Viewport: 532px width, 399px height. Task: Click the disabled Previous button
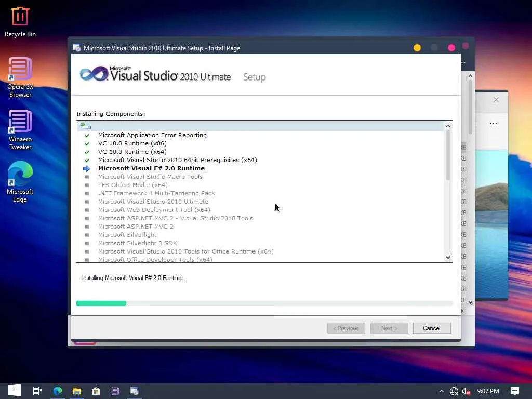pos(346,328)
